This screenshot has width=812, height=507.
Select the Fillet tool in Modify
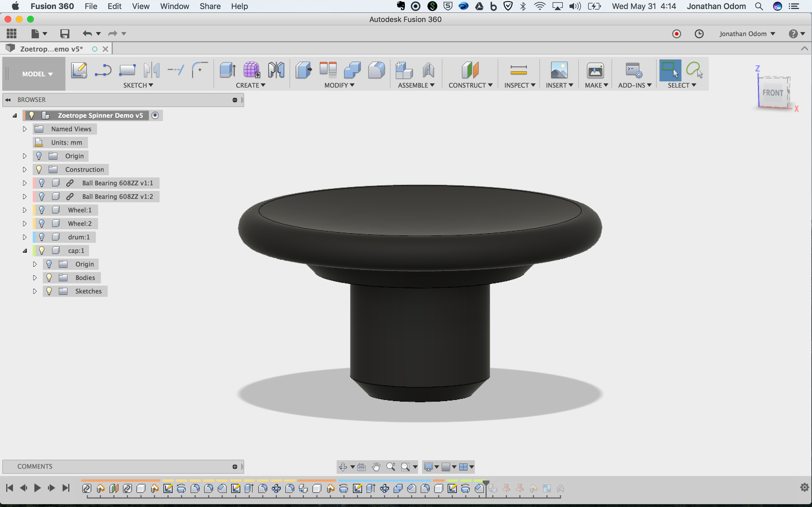tap(376, 70)
